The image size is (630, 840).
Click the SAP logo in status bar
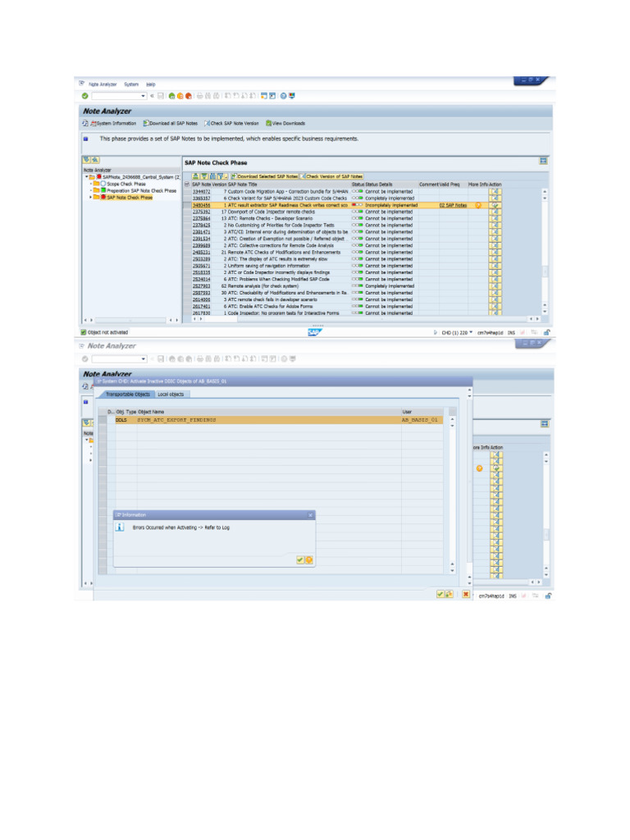coord(314,332)
